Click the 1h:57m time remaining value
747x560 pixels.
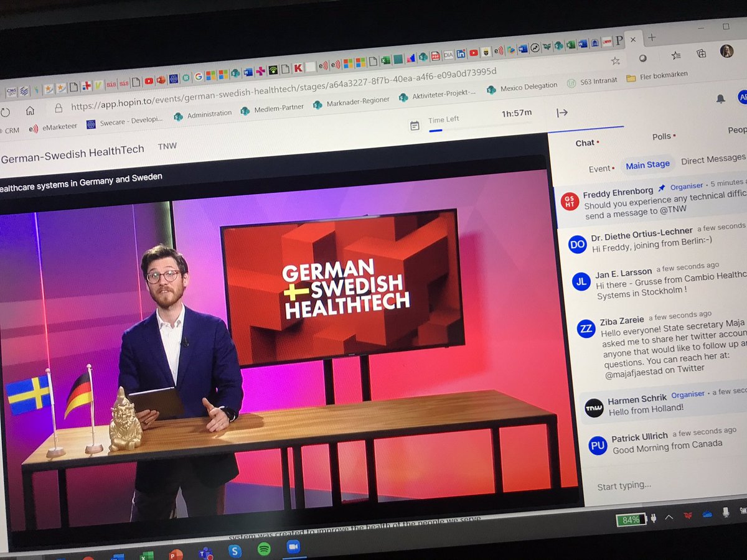[x=517, y=113]
